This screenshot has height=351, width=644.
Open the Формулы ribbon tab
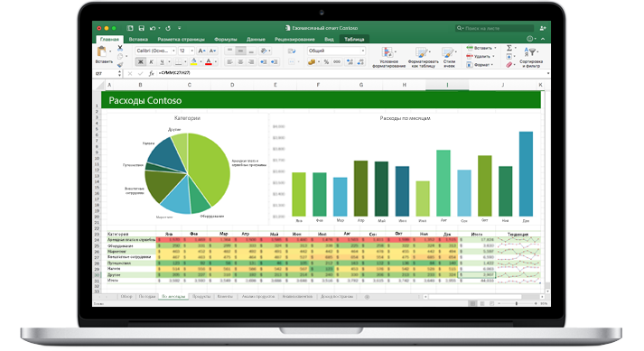(x=226, y=40)
